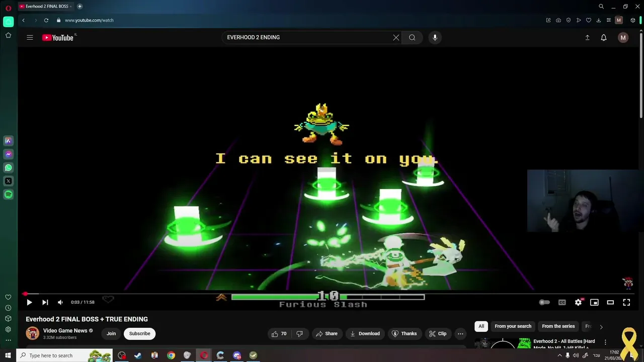Open Everhood 2 All Battles video thumbnail

(503, 343)
